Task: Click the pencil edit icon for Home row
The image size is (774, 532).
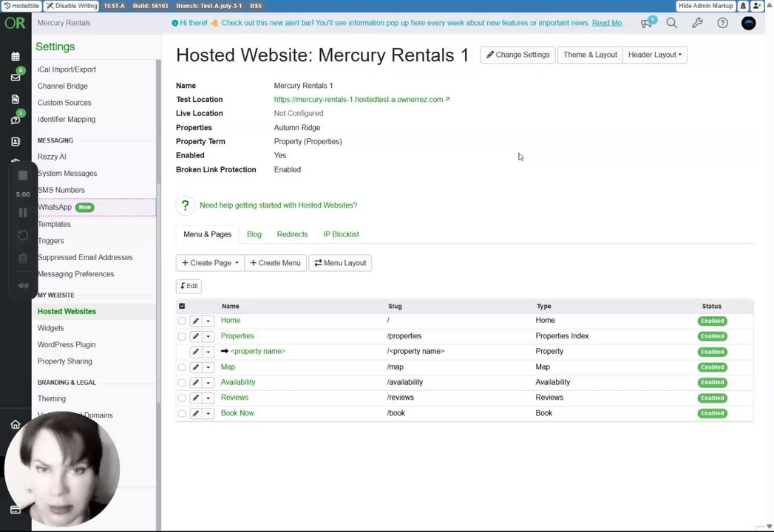Action: [196, 321]
